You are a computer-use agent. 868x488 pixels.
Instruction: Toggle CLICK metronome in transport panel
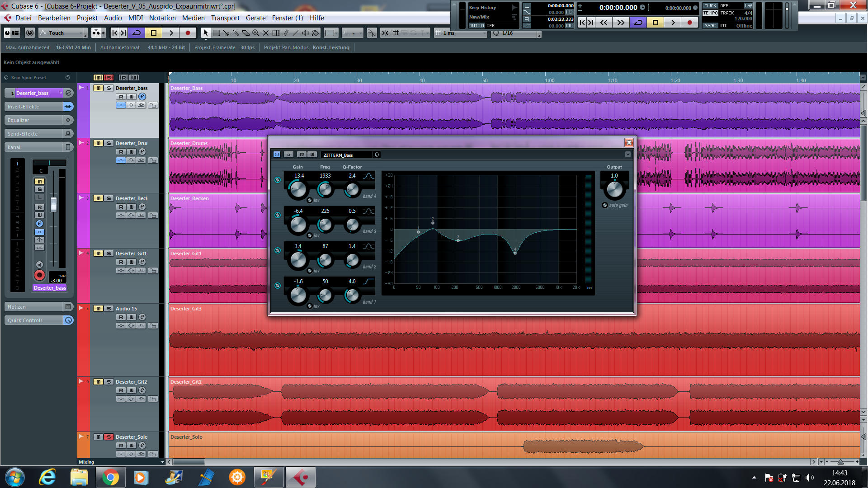click(x=710, y=6)
